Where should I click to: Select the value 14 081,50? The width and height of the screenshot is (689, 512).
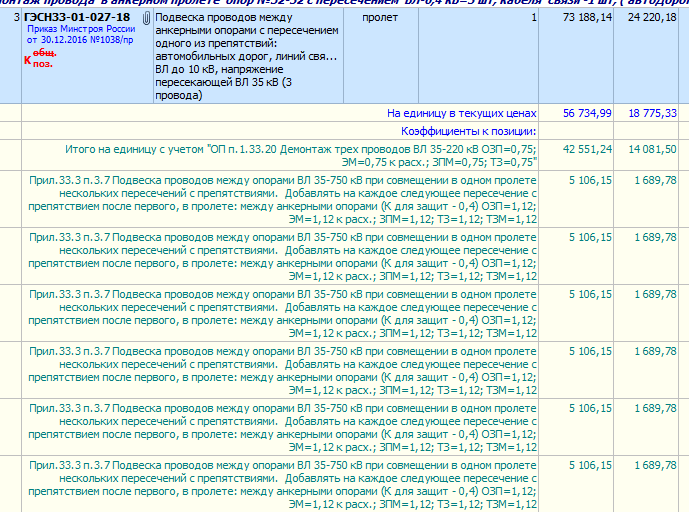[653, 149]
